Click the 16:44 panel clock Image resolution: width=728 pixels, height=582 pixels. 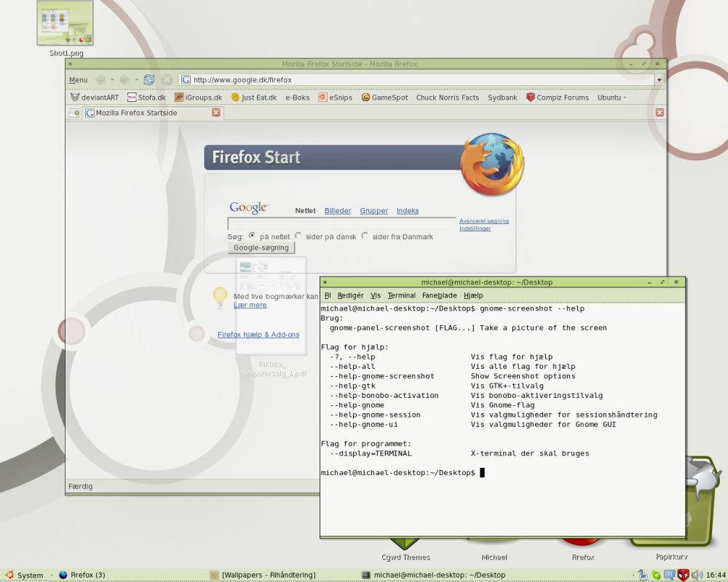point(716,575)
